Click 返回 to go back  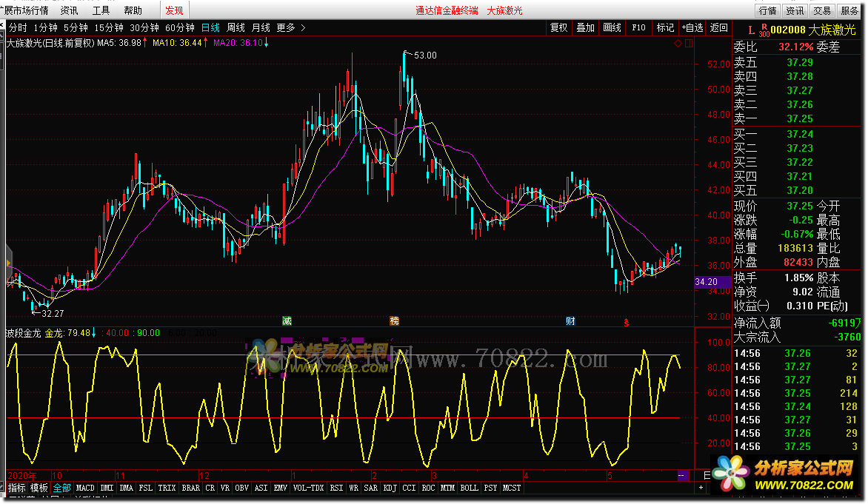718,27
